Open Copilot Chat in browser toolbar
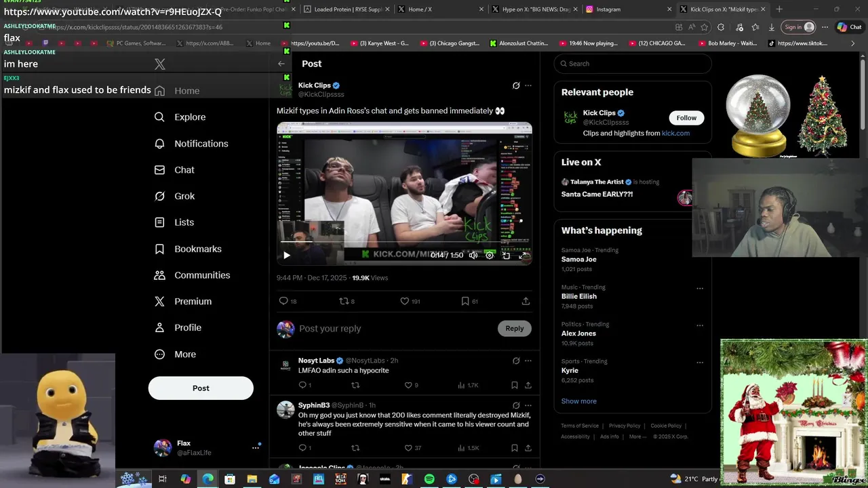The image size is (868, 488). click(850, 27)
